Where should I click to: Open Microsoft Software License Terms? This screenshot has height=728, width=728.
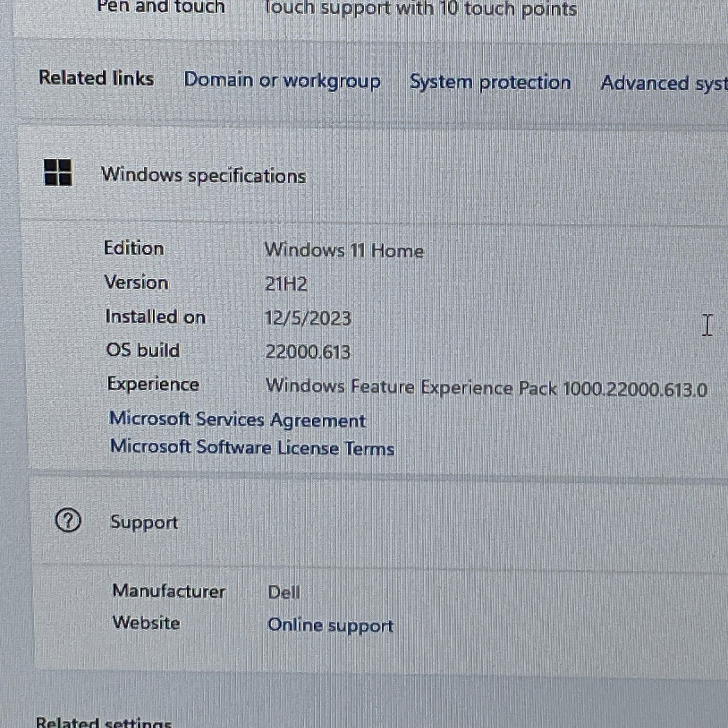click(252, 448)
